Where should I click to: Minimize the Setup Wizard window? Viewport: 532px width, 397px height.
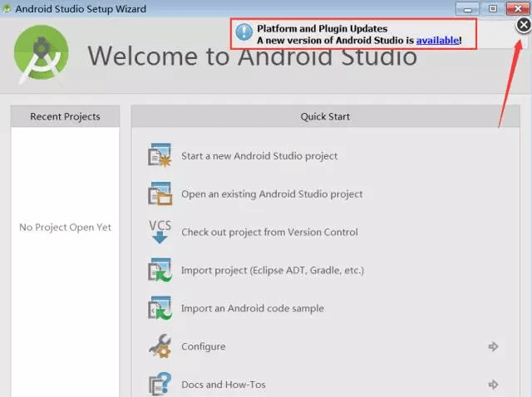(x=467, y=9)
